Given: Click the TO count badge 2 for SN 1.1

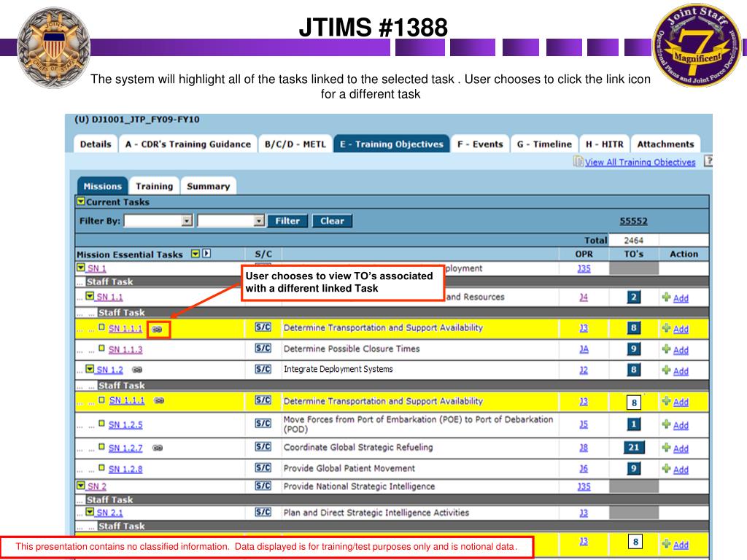Looking at the screenshot, I should point(634,297).
